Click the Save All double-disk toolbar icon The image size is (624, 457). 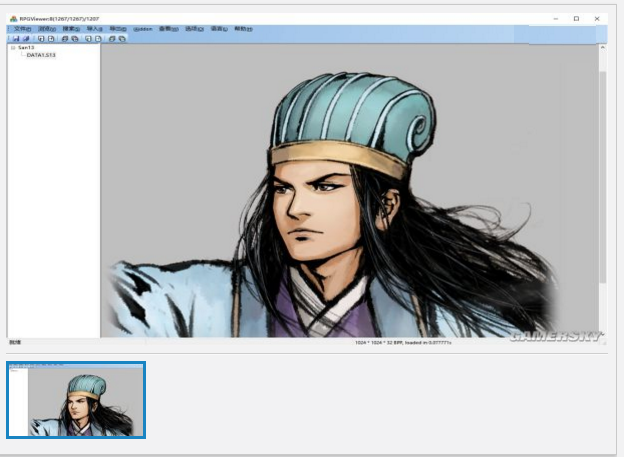(x=26, y=39)
